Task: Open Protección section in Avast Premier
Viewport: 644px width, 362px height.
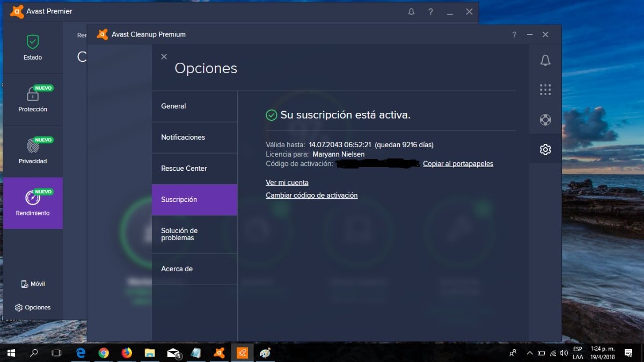Action: (33, 99)
